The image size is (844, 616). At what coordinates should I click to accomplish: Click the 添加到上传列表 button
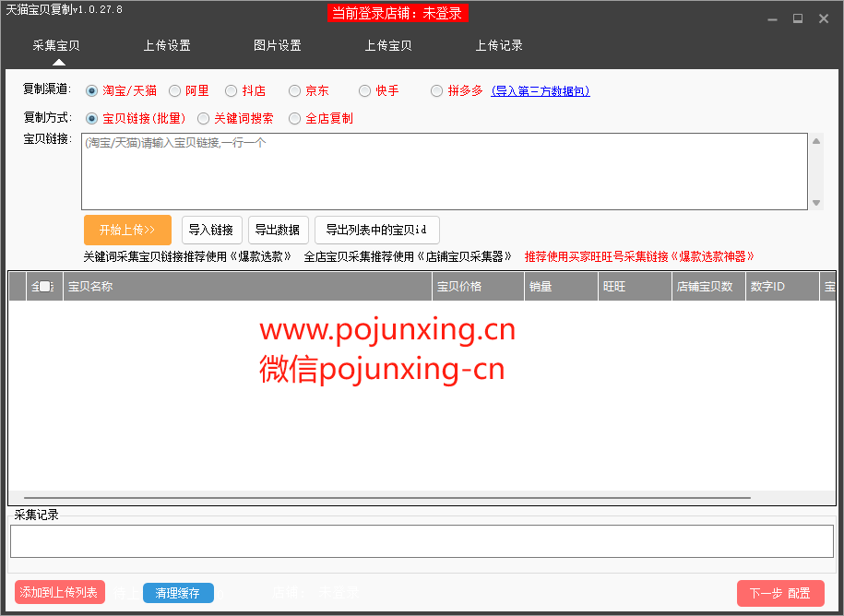60,592
